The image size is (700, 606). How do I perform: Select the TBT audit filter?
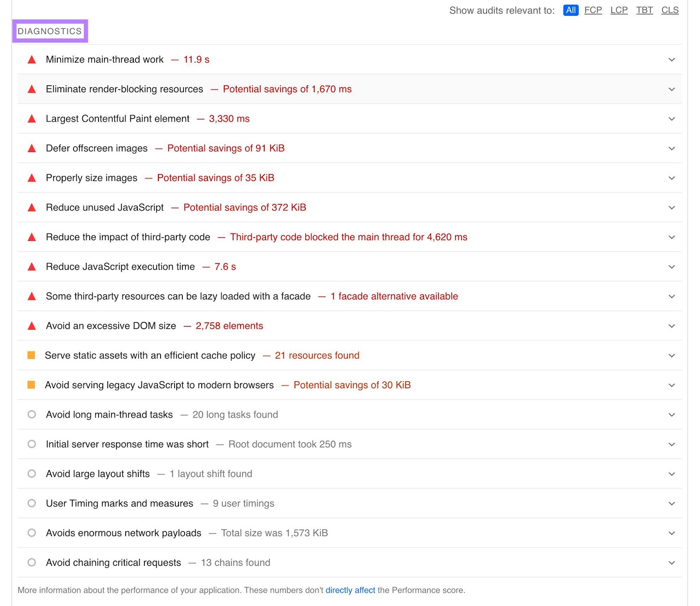pyautogui.click(x=644, y=10)
